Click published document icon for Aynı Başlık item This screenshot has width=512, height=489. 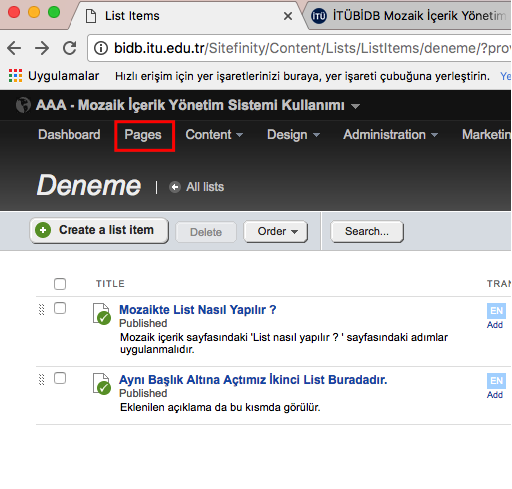(x=102, y=384)
